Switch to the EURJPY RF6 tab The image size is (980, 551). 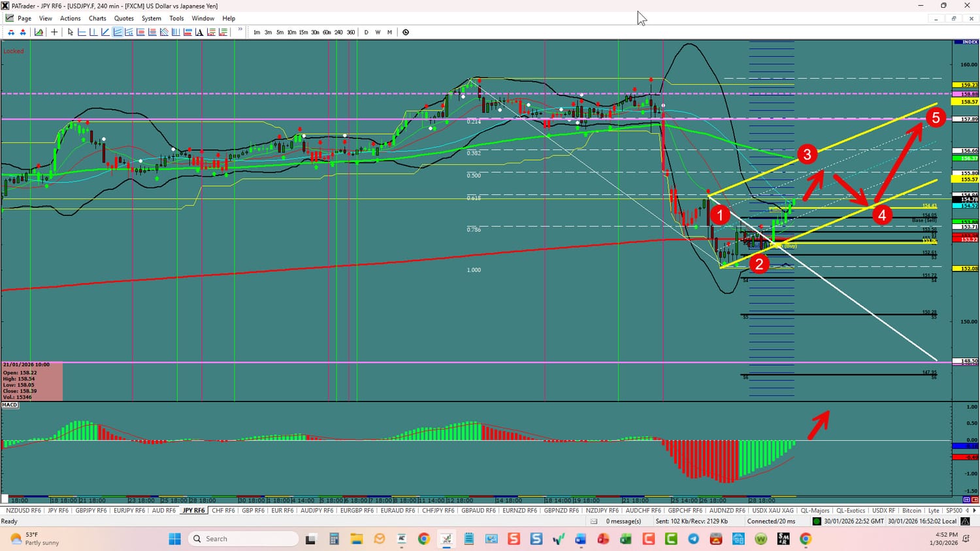pyautogui.click(x=129, y=511)
